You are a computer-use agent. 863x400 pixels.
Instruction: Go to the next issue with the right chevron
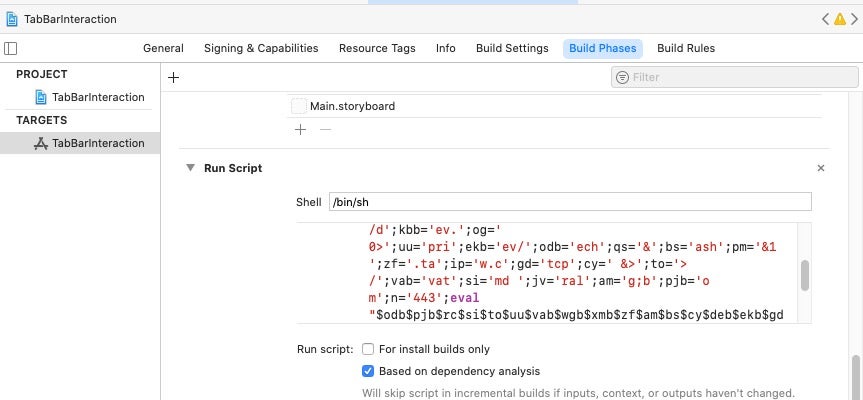(854, 19)
